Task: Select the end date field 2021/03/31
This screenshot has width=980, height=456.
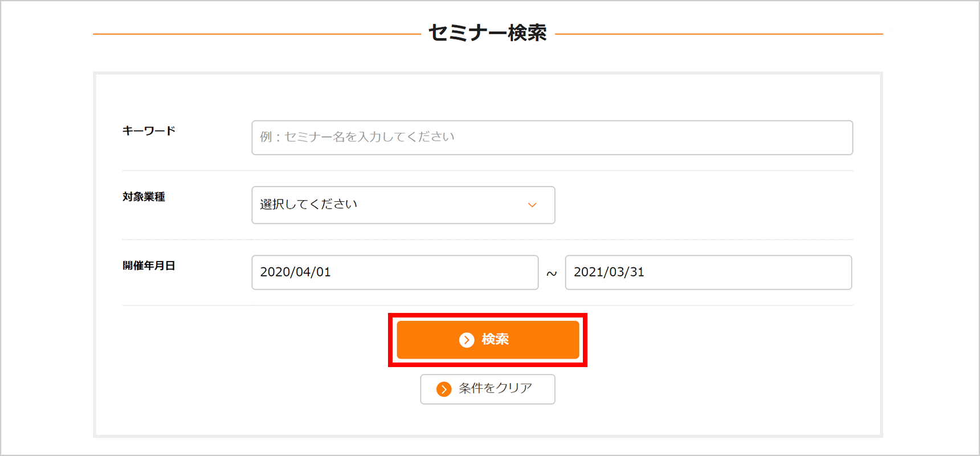Action: [708, 272]
